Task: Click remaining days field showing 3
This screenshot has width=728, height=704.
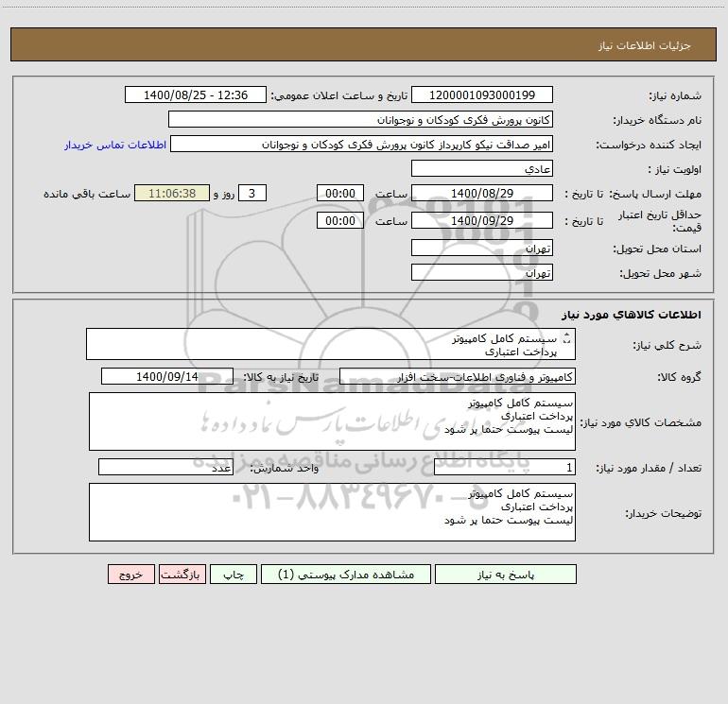Action: 252,193
